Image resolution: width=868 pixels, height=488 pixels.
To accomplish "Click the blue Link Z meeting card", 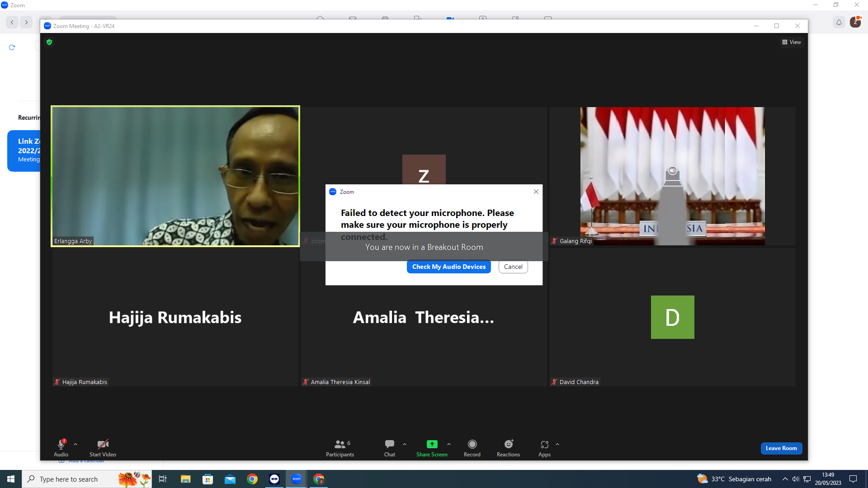I will point(24,150).
